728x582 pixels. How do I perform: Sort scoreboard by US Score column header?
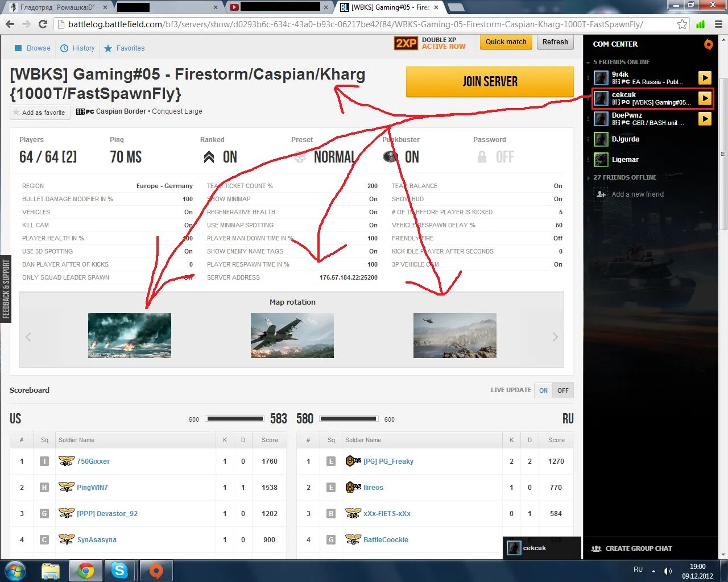(x=270, y=440)
